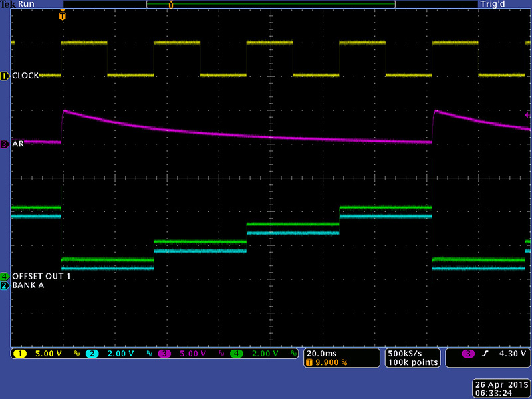The width and height of the screenshot is (532, 399).
Task: Click the 4.30 V trigger level readout
Action: coord(513,354)
